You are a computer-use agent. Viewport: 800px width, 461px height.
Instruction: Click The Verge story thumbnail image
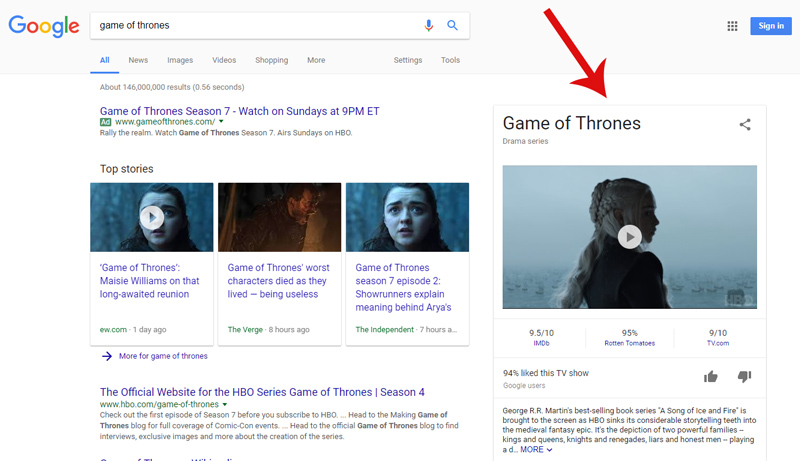point(280,217)
